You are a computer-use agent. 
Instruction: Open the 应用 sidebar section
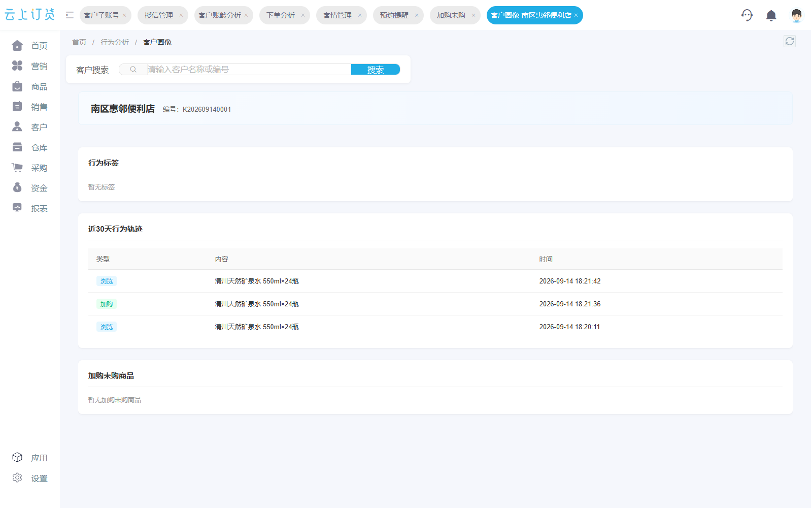tap(29, 458)
